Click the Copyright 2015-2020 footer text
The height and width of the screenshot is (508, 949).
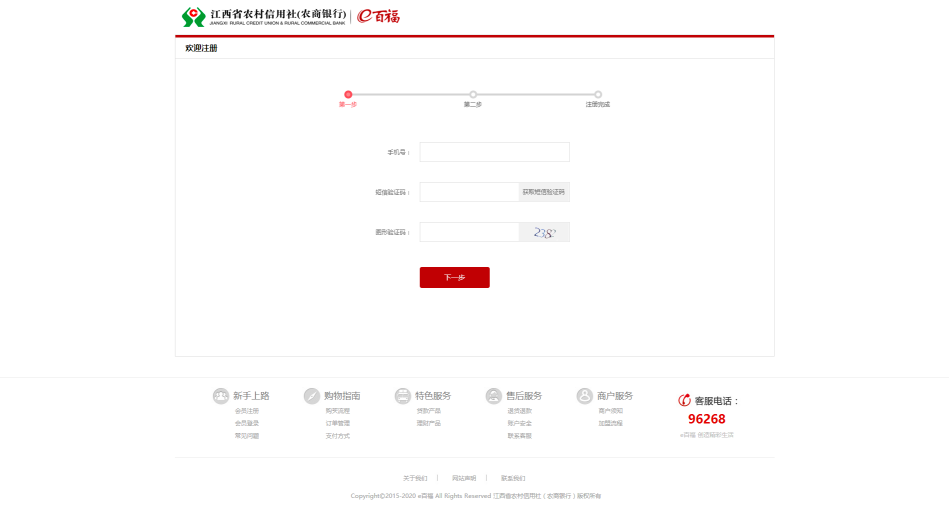(476, 496)
